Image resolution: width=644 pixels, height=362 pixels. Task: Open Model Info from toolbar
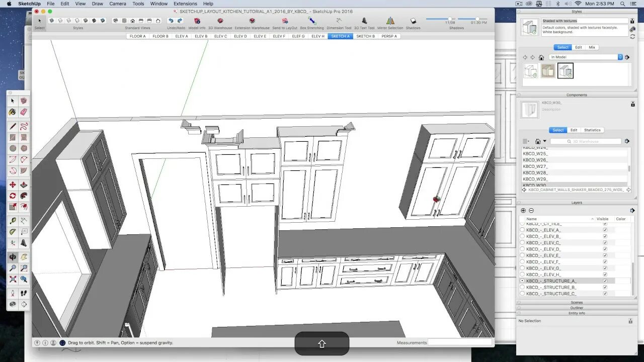click(x=197, y=21)
